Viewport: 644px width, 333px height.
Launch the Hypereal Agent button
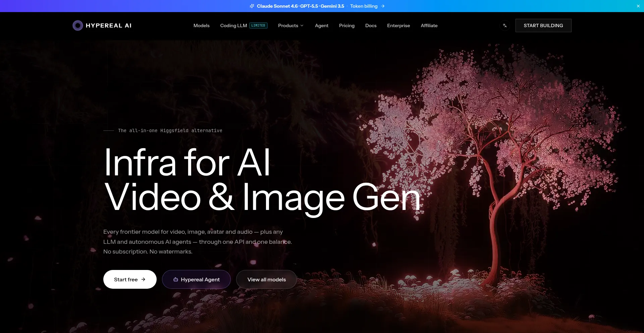(x=196, y=279)
